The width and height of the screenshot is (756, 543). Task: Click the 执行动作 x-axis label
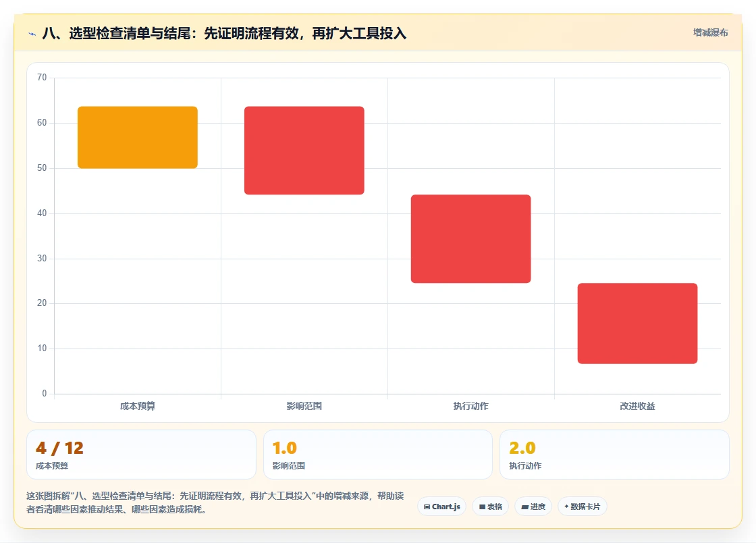click(x=471, y=406)
